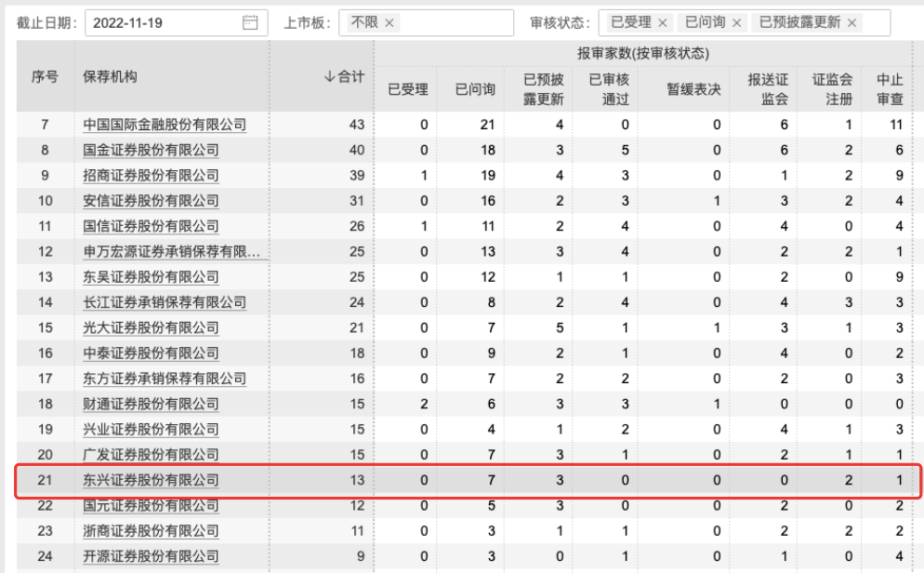The width and height of the screenshot is (924, 573).
Task: Click total 11 in 浙商证券 row
Action: tap(357, 530)
